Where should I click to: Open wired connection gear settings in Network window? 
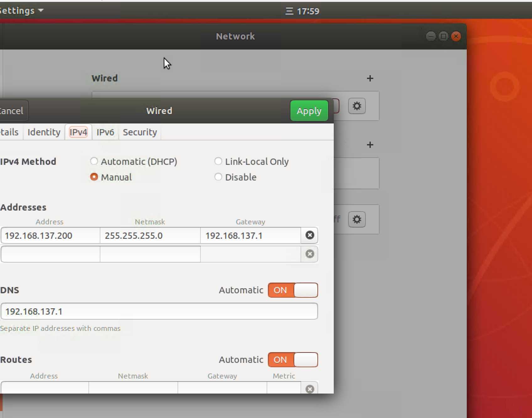[357, 106]
